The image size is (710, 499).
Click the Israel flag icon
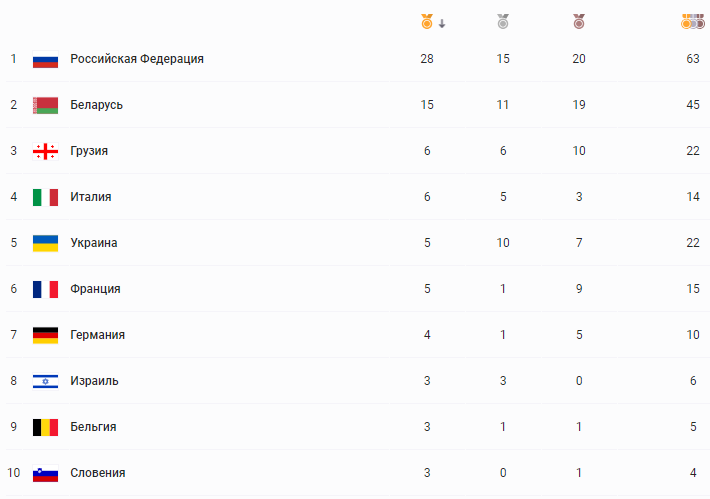[45, 381]
